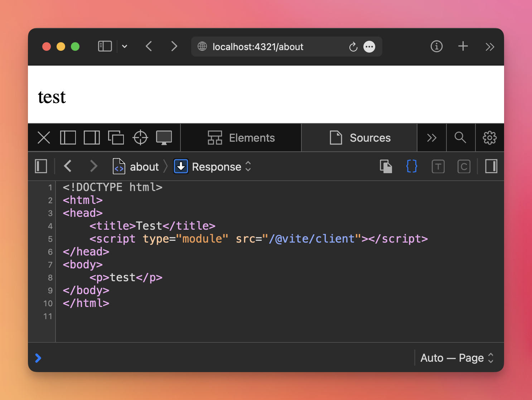Viewport: 532px width, 400px height.
Task: Click the page reload icon in address bar
Action: tap(353, 47)
